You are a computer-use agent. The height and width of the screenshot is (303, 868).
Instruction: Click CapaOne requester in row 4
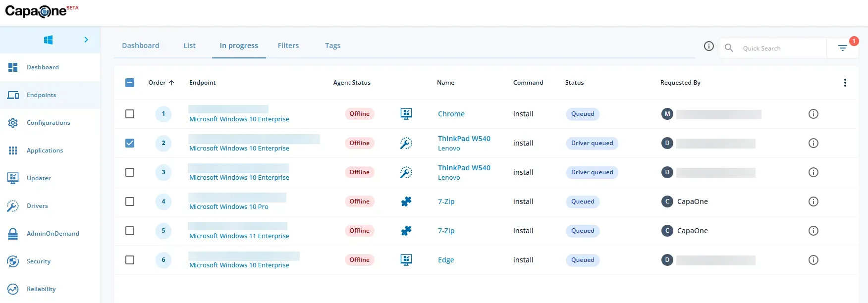tap(693, 202)
